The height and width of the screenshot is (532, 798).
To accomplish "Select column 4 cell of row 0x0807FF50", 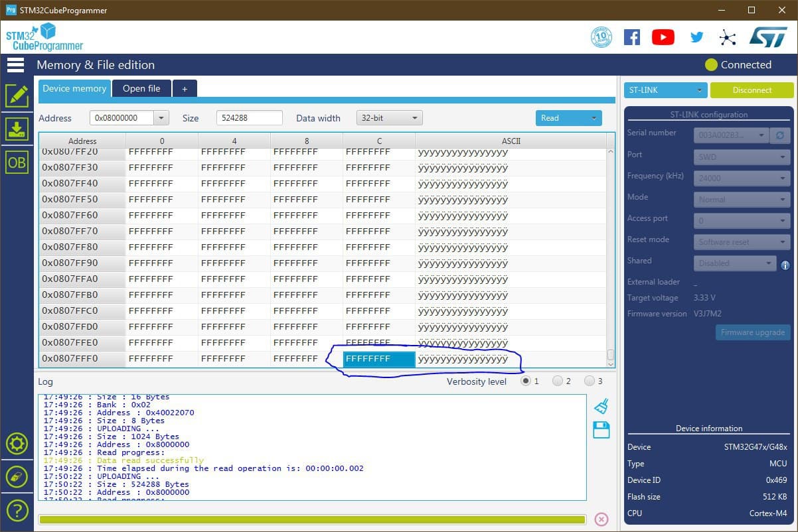I will pos(234,199).
